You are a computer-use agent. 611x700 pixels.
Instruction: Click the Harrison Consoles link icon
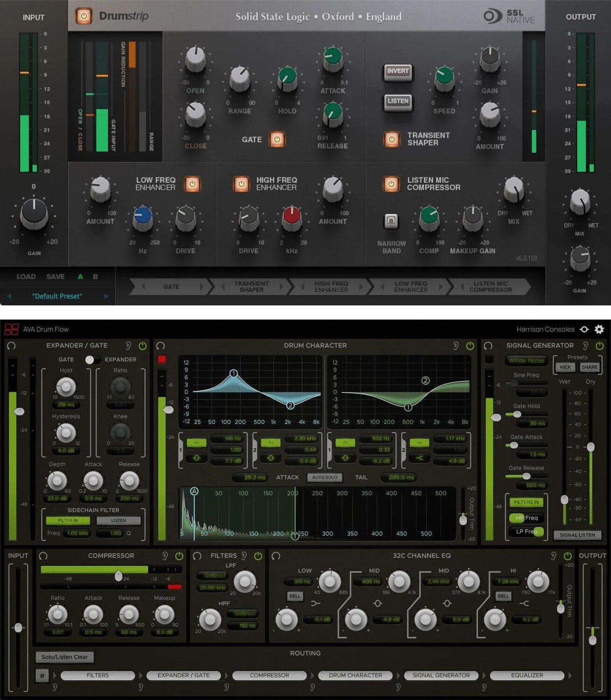[x=584, y=329]
